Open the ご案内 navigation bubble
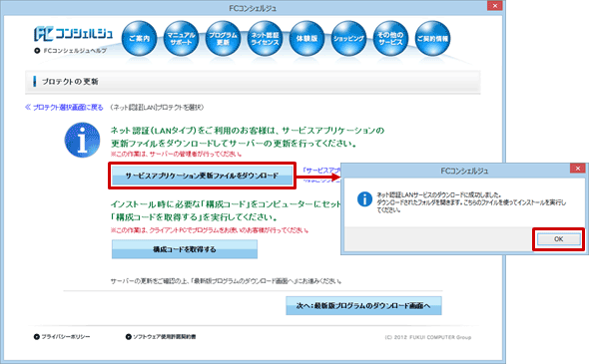The image size is (589, 364). point(139,39)
